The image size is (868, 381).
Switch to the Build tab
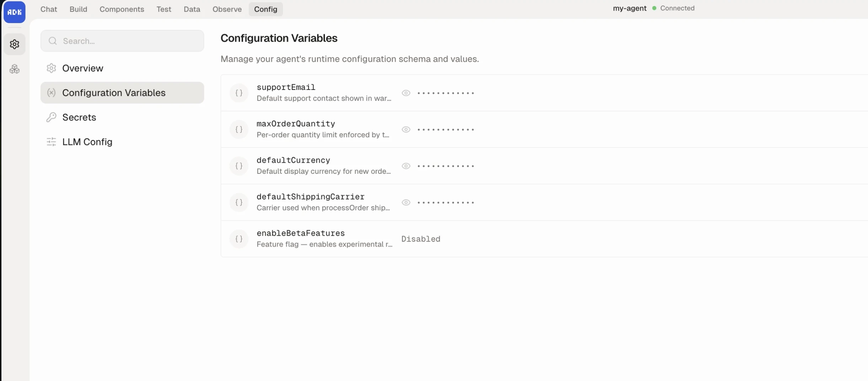(x=78, y=9)
